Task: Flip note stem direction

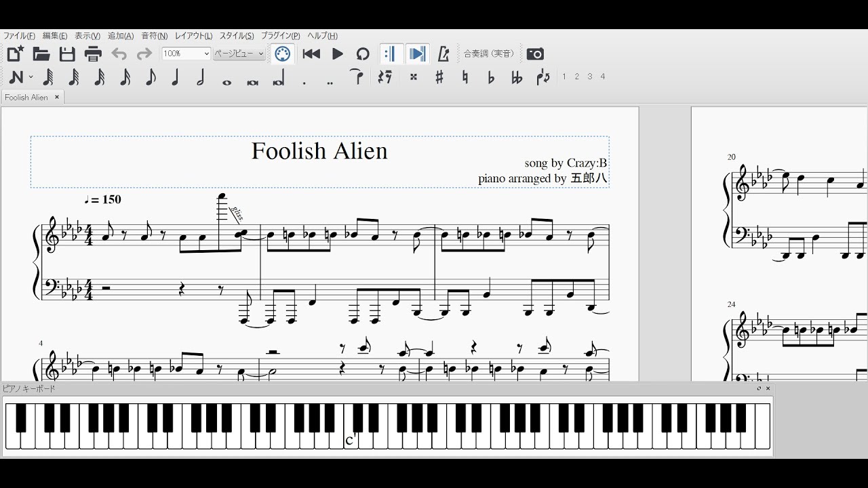Action: (543, 77)
